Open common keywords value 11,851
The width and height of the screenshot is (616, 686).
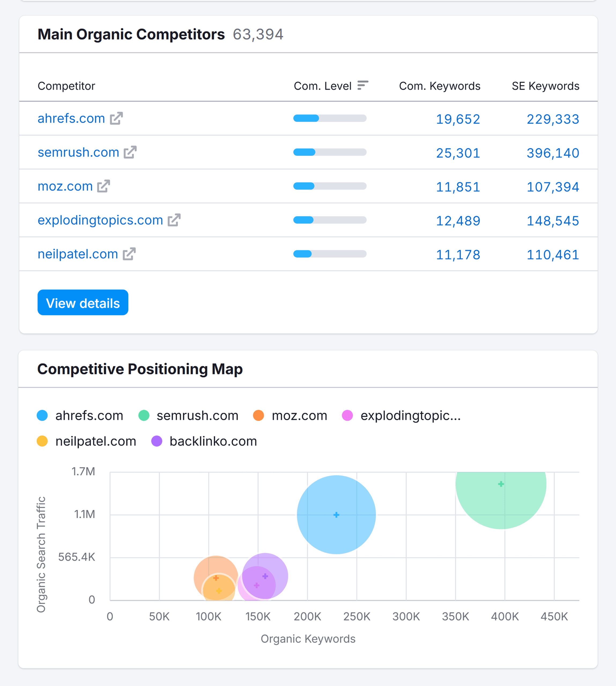tap(458, 187)
